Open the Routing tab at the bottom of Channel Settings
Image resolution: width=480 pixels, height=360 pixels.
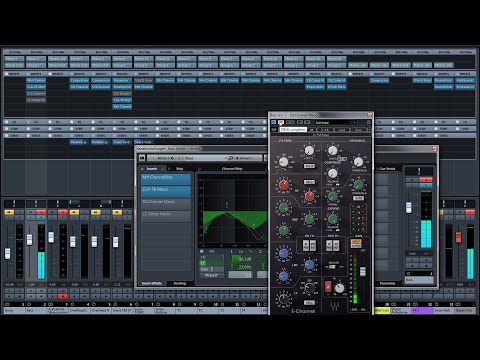[180, 283]
